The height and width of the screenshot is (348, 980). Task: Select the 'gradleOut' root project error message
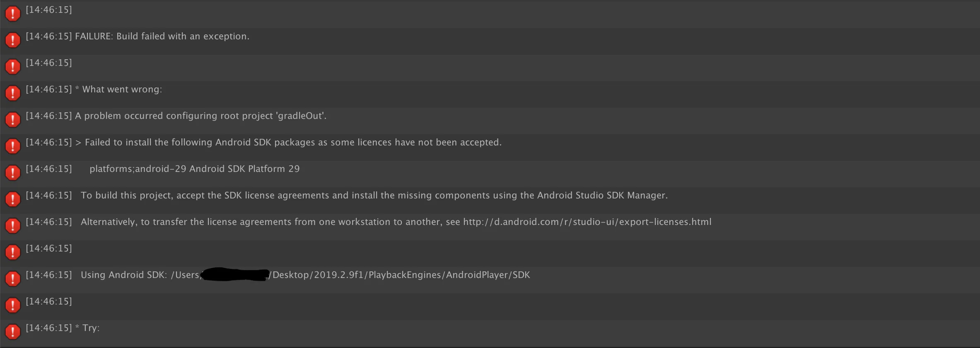(200, 116)
